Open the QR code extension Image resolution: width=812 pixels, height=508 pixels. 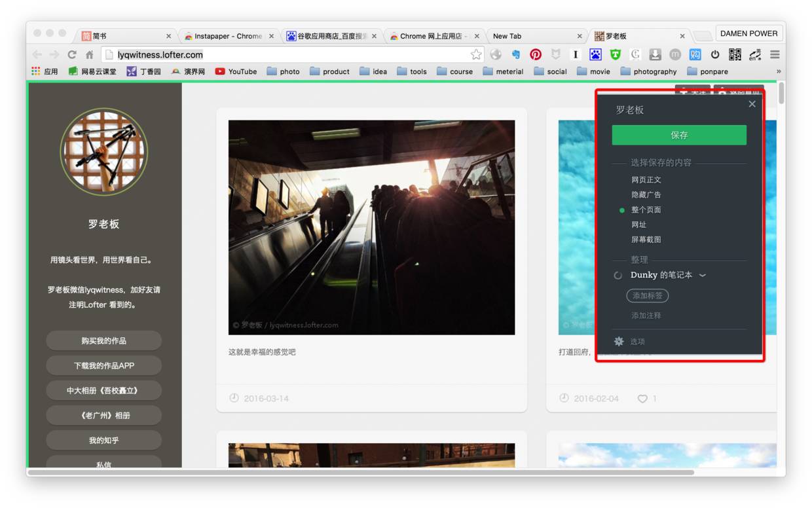[735, 54]
